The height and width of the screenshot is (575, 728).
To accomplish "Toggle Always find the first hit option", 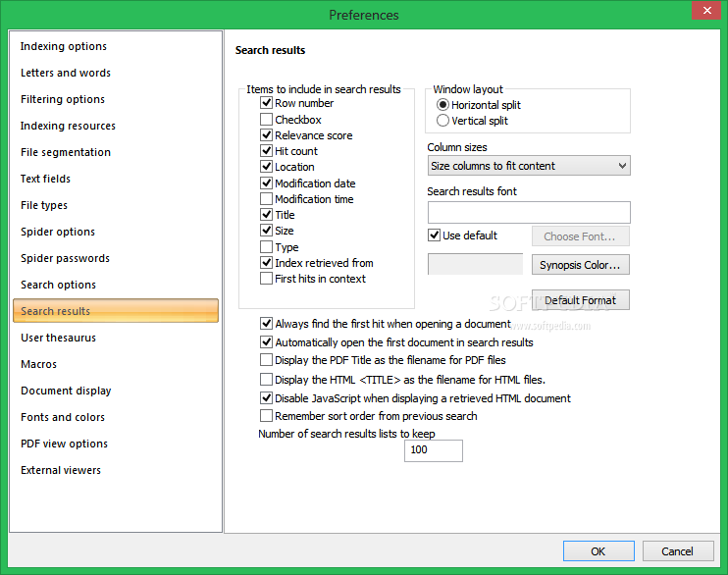I will click(x=266, y=323).
